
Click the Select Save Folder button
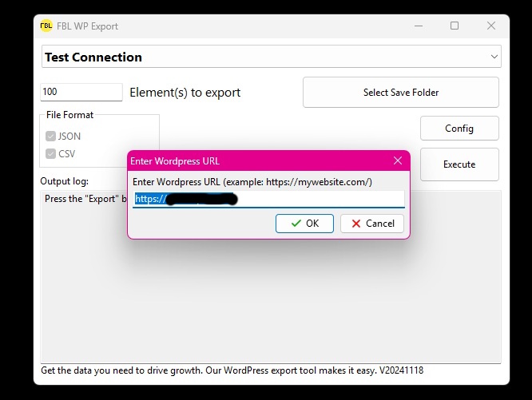pyautogui.click(x=400, y=93)
